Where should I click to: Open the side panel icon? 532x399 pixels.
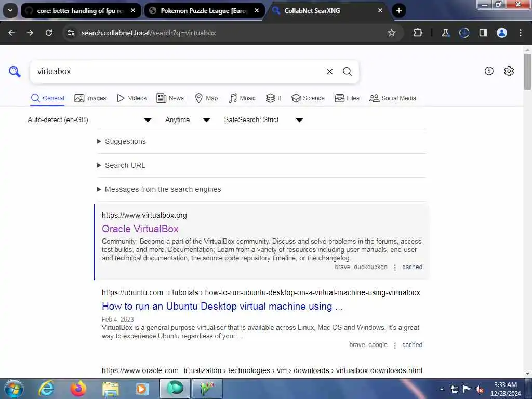[x=483, y=33]
